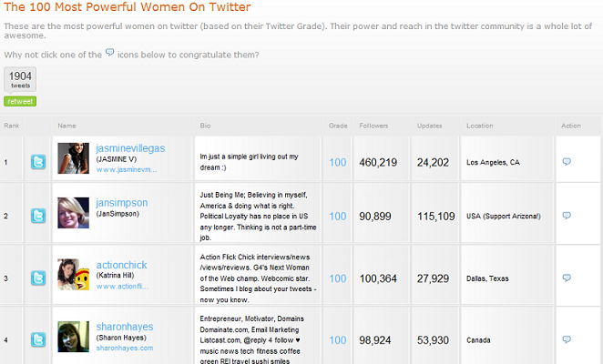This screenshot has width=603, height=364.
Task: Select updates count 53,930
Action: (x=433, y=340)
